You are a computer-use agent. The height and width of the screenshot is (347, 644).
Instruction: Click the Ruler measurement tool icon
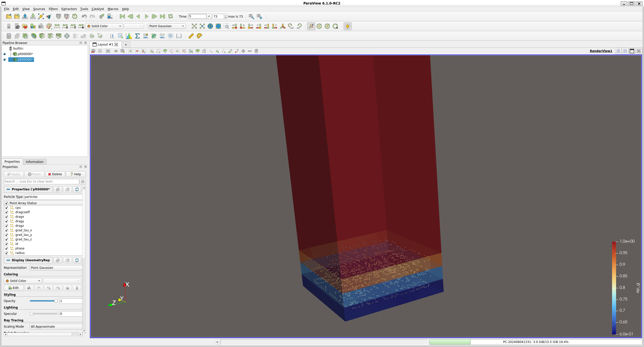click(x=191, y=36)
